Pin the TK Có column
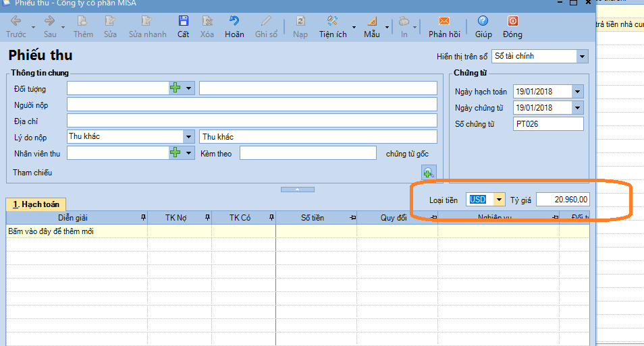 point(271,218)
